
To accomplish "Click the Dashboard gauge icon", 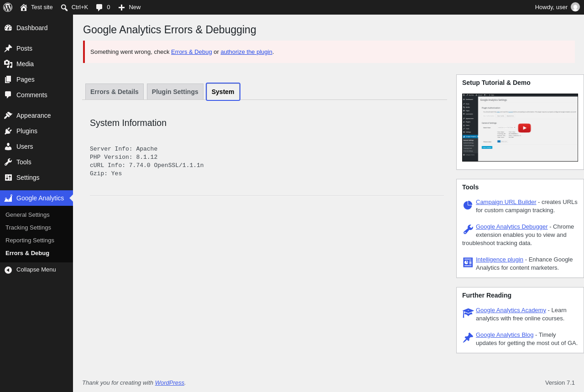I will coord(8,28).
